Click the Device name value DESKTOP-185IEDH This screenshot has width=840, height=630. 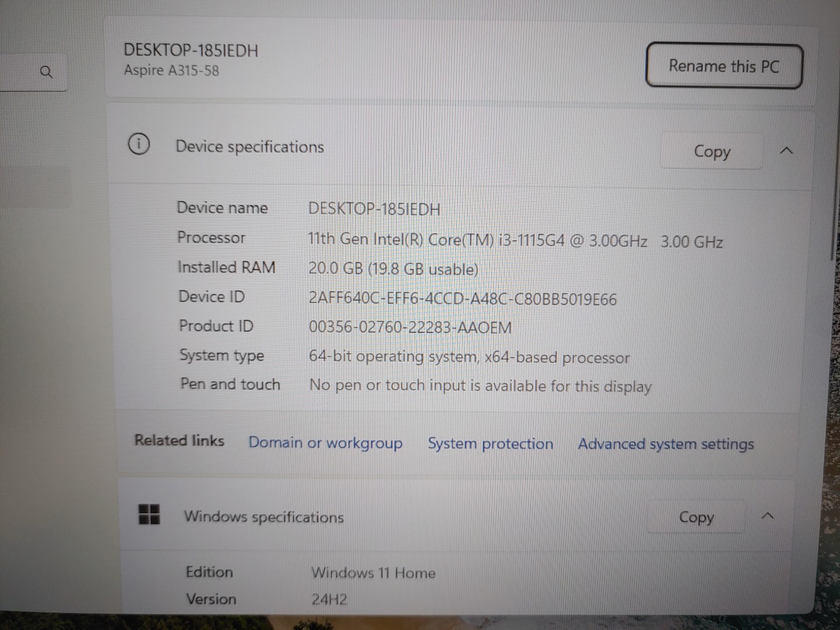(374, 208)
